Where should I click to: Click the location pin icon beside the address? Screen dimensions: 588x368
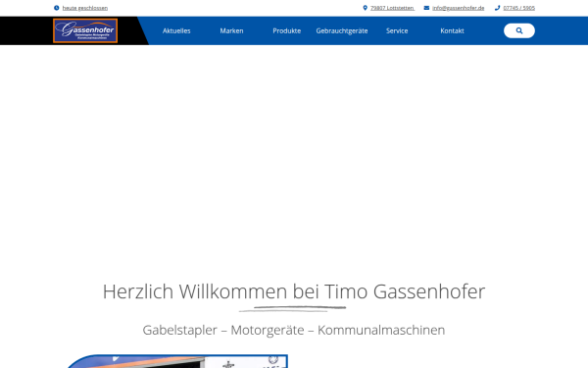tap(365, 8)
